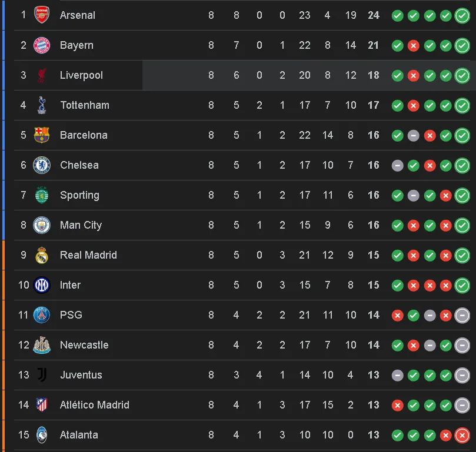Open the Atalanta club badge
This screenshot has height=452, width=476.
click(42, 435)
